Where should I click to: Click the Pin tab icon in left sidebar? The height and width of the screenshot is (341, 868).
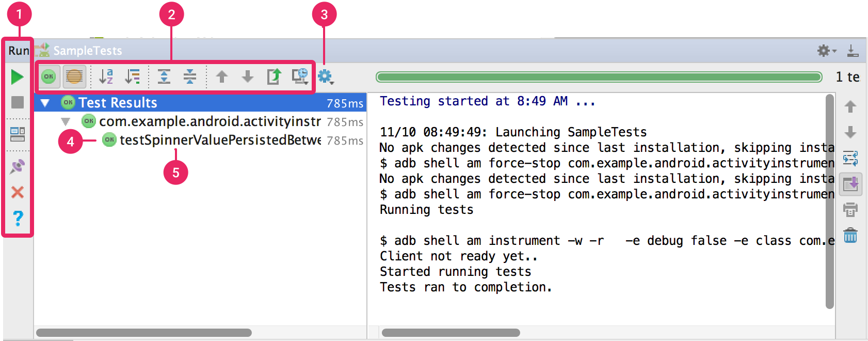pos(17,166)
